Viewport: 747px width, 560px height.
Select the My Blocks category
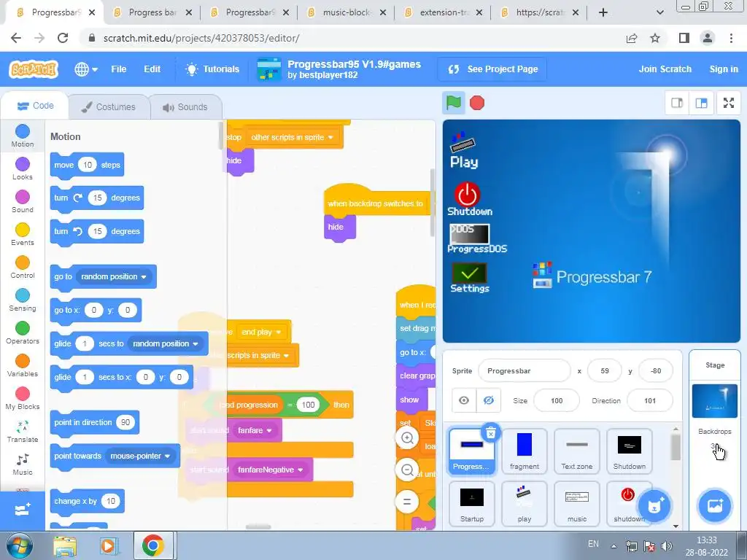pyautogui.click(x=23, y=399)
